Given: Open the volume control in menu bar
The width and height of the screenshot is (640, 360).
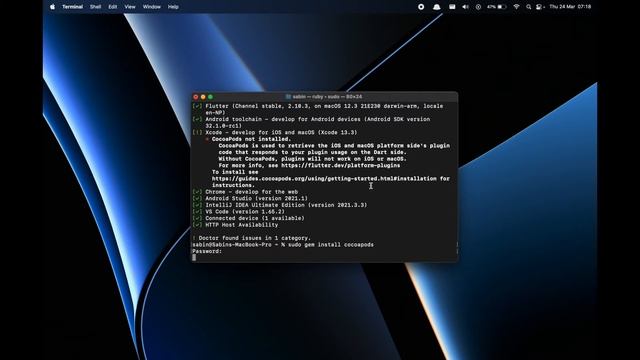Looking at the screenshot, I should [465, 7].
